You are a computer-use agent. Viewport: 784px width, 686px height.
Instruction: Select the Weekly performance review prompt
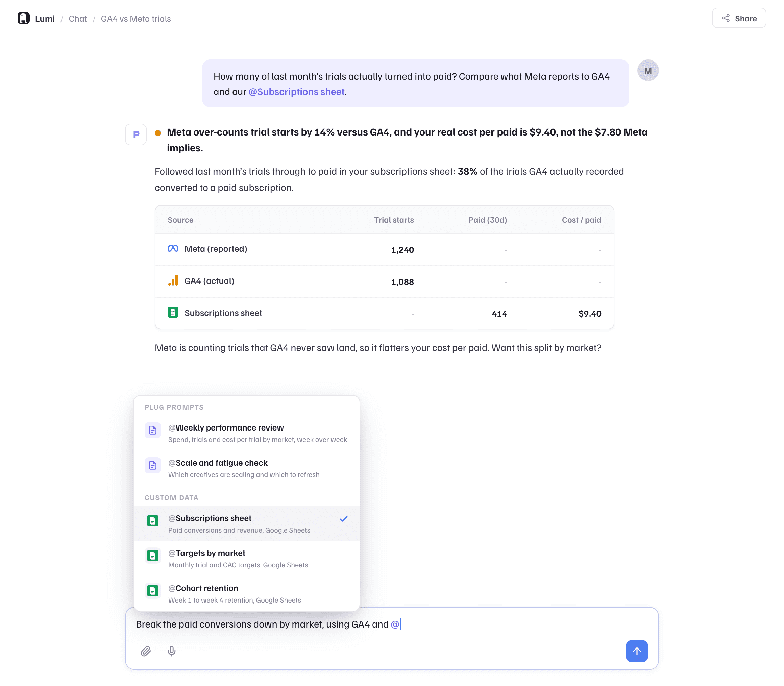click(247, 433)
